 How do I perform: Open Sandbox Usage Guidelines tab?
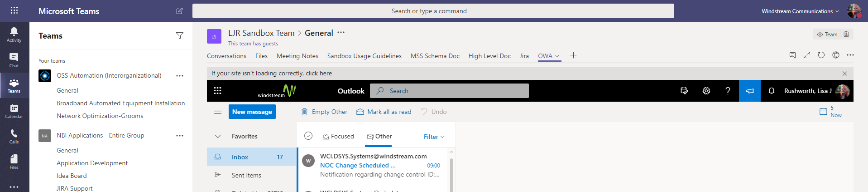364,56
